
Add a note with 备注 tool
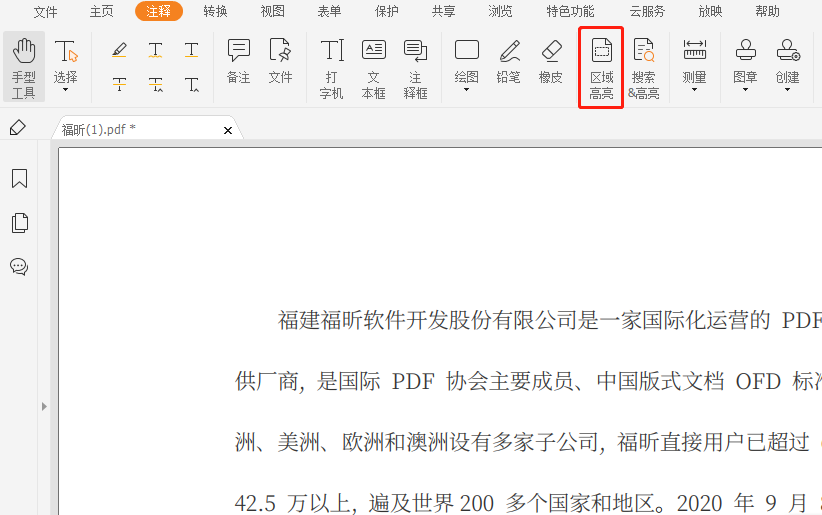click(x=238, y=60)
